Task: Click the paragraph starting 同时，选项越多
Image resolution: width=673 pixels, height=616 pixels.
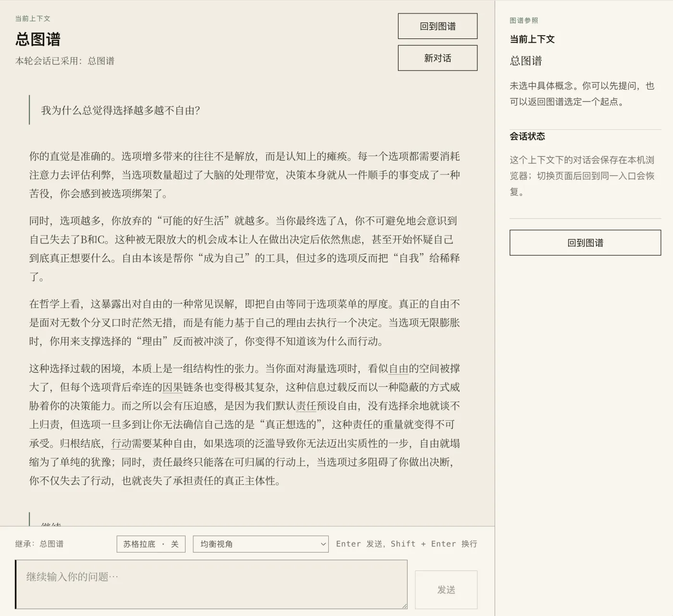Action: (x=245, y=249)
